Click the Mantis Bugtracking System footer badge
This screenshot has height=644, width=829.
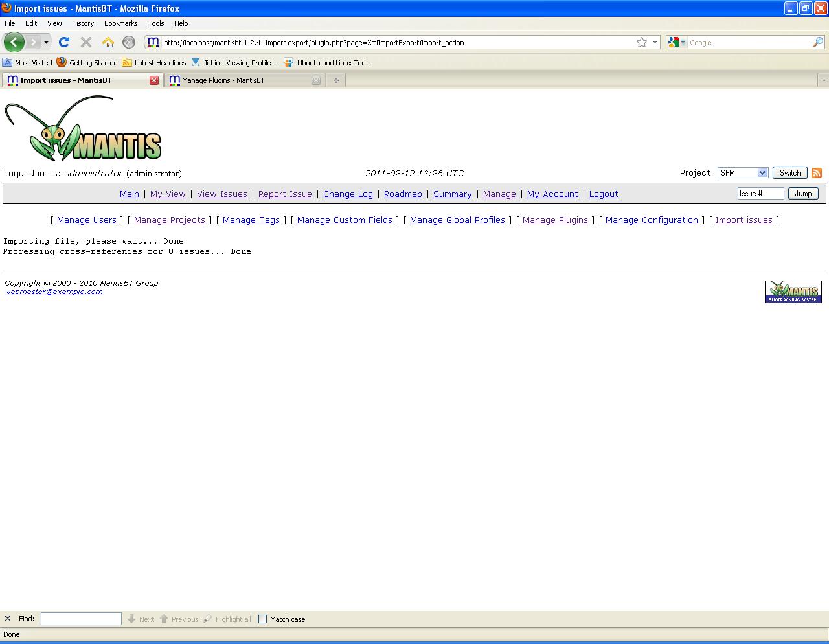793,292
